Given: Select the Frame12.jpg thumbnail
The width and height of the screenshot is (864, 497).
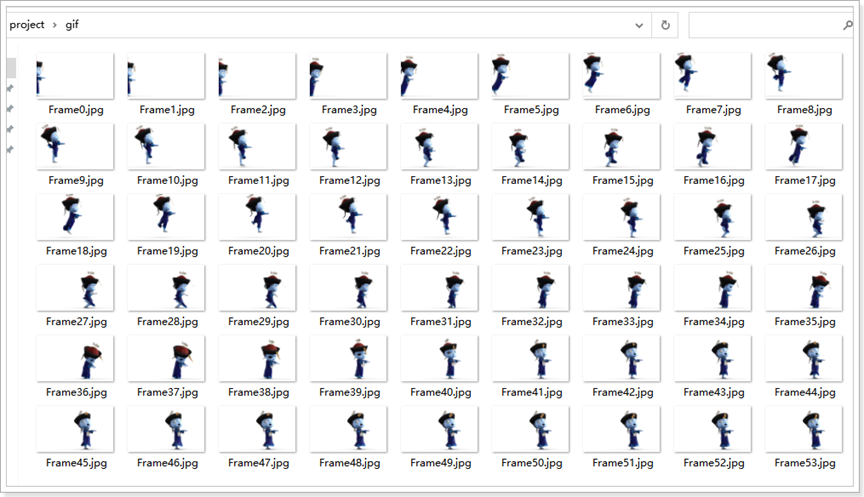Looking at the screenshot, I should [348, 147].
